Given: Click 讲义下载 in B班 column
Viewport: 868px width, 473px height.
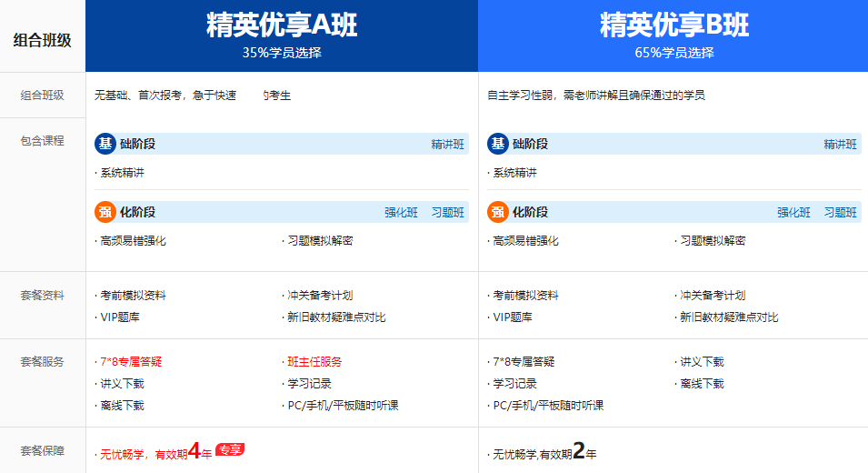Looking at the screenshot, I should pos(702,362).
